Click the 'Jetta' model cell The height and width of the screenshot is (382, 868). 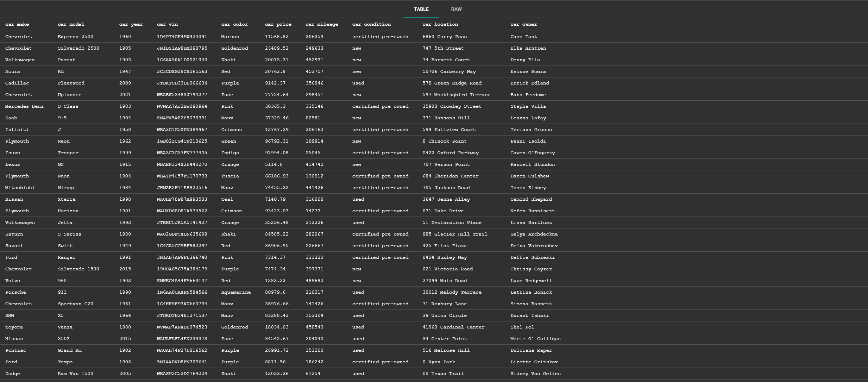[x=65, y=223]
